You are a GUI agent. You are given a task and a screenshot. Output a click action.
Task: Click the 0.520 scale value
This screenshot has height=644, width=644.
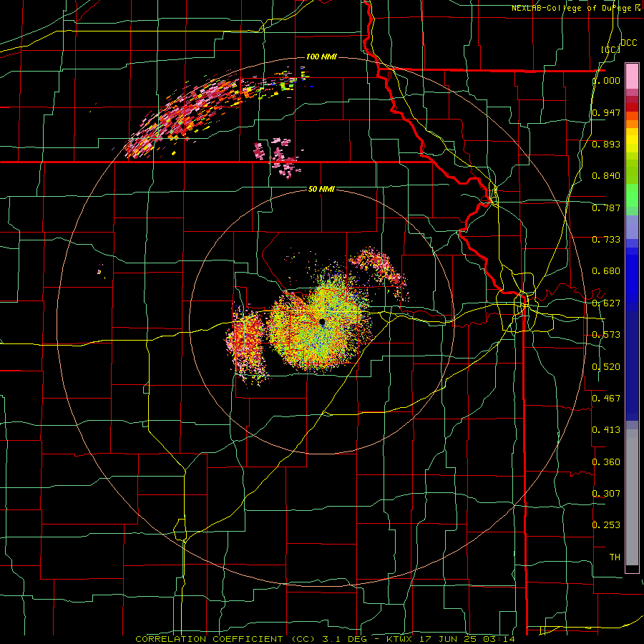coord(606,367)
